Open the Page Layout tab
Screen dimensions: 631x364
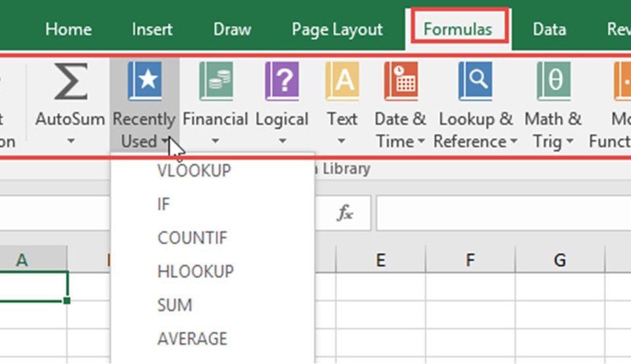(x=337, y=30)
